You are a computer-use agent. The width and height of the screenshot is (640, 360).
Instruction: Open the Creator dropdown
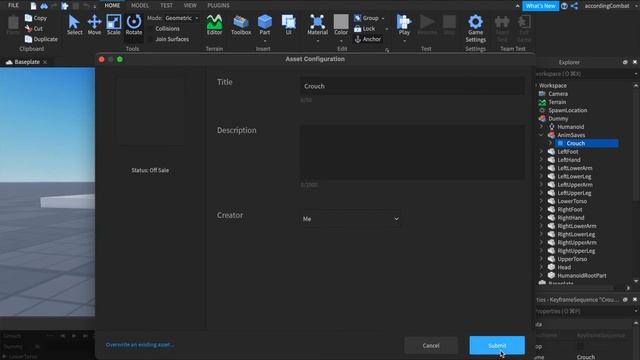[350, 219]
